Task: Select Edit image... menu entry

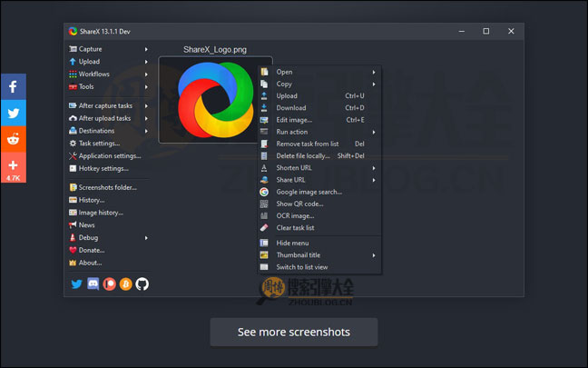Action: tap(319, 120)
